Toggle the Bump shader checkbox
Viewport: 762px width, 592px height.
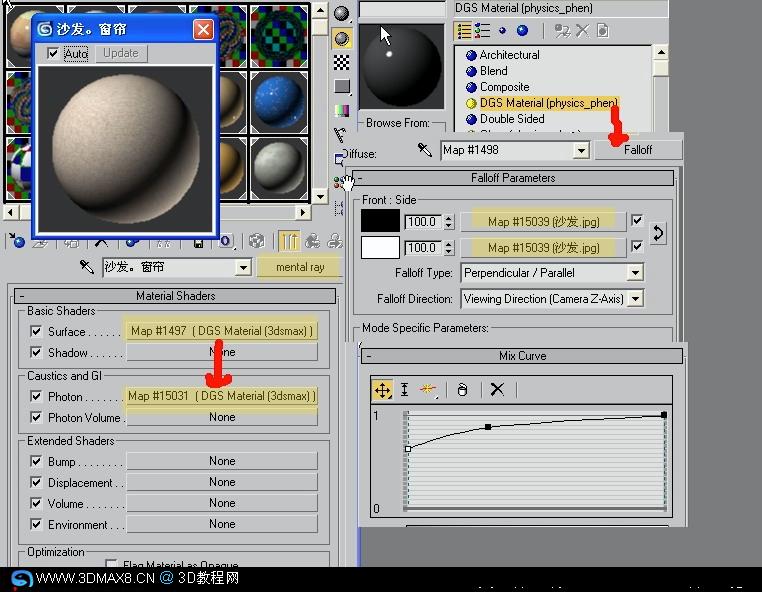(35, 461)
